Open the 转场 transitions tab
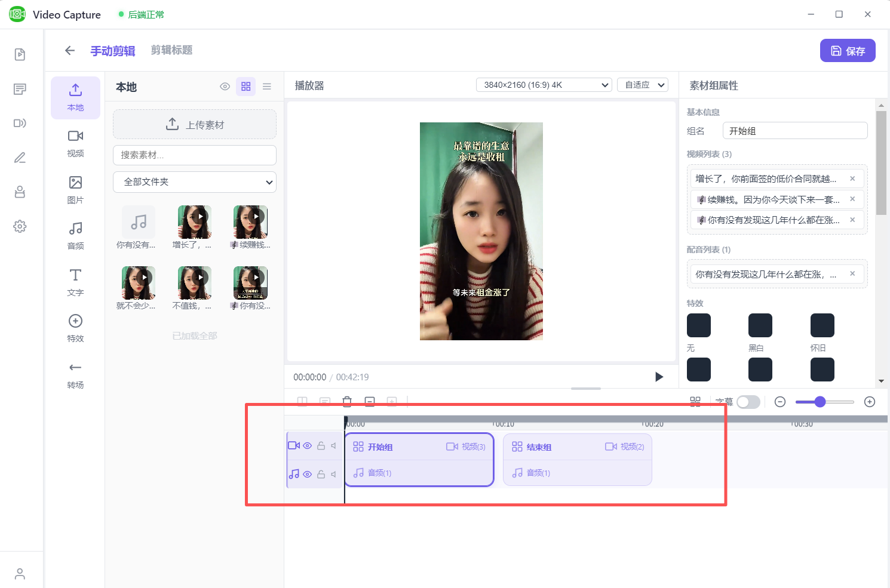 pos(75,375)
